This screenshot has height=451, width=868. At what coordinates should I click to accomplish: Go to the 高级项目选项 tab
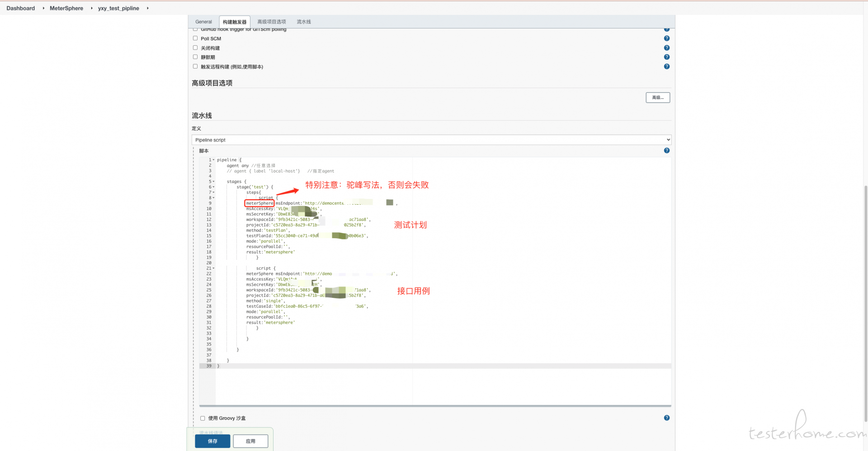click(x=272, y=22)
